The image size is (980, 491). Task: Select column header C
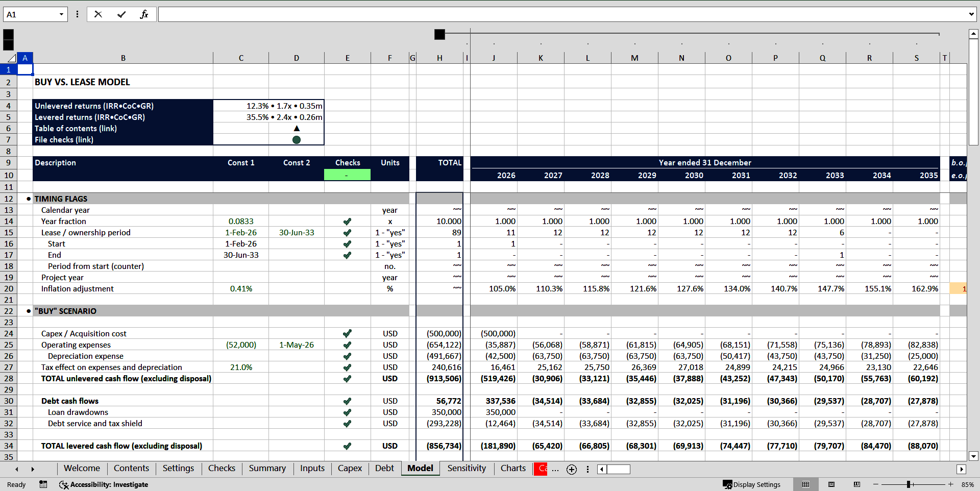point(241,58)
